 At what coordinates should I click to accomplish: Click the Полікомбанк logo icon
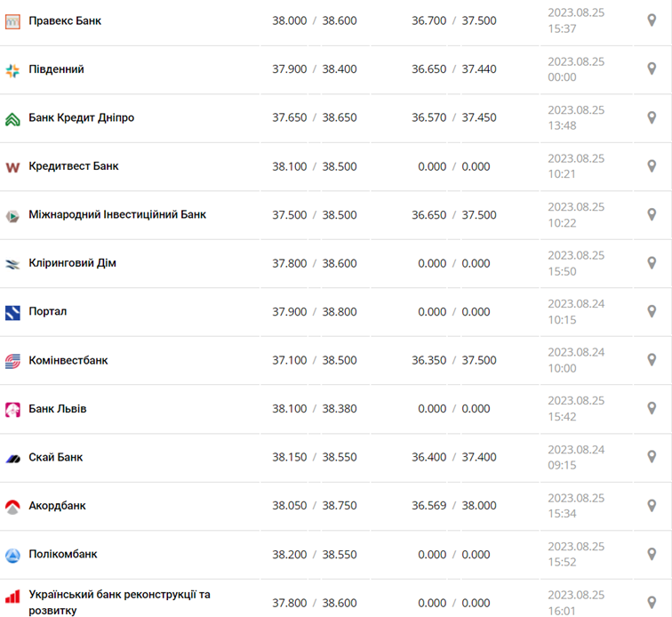[12, 556]
